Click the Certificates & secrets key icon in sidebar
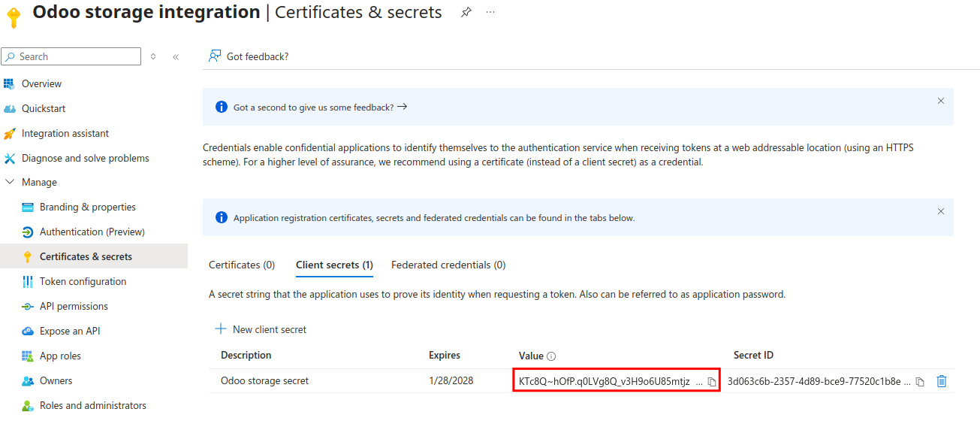The height and width of the screenshot is (421, 980). (28, 256)
